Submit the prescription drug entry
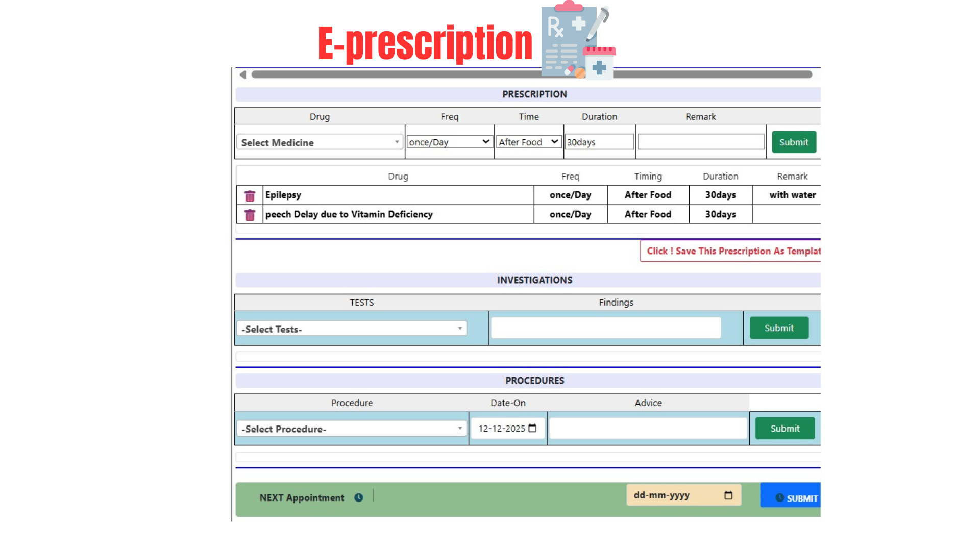Image resolution: width=980 pixels, height=551 pixels. (794, 142)
